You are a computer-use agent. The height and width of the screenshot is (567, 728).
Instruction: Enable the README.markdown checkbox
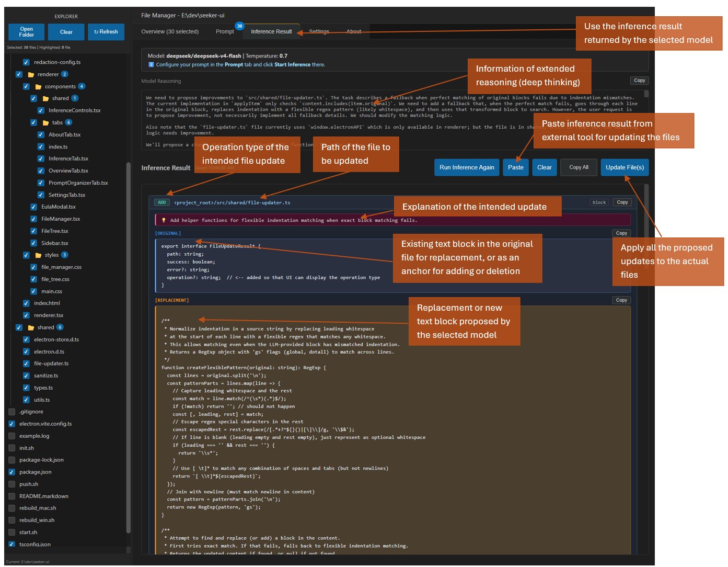coord(11,496)
